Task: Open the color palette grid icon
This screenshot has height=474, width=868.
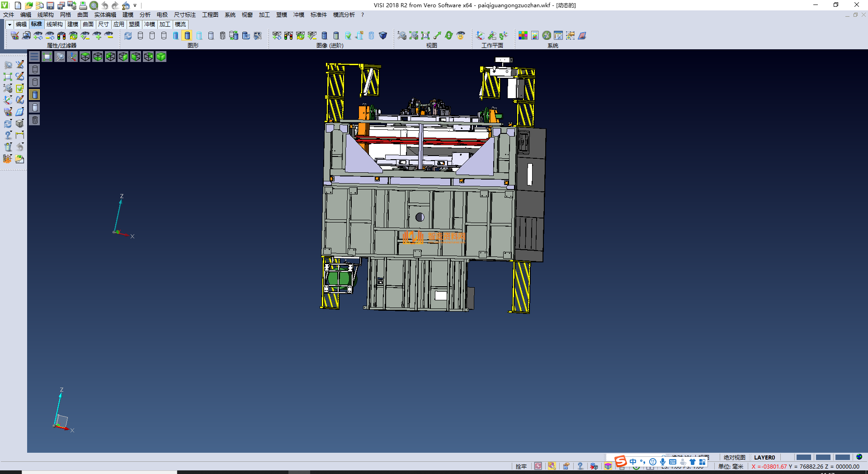Action: pyautogui.click(x=523, y=36)
